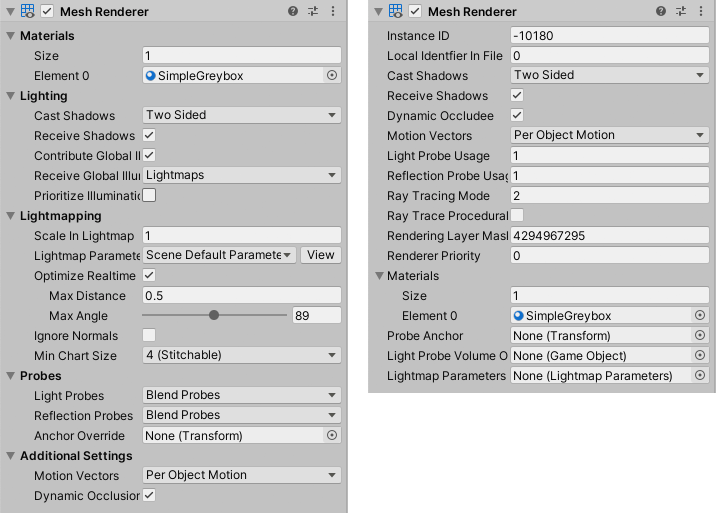This screenshot has height=513, width=716.
Task: Open the three-dot menu in left Mesh Renderer header
Action: click(x=332, y=11)
